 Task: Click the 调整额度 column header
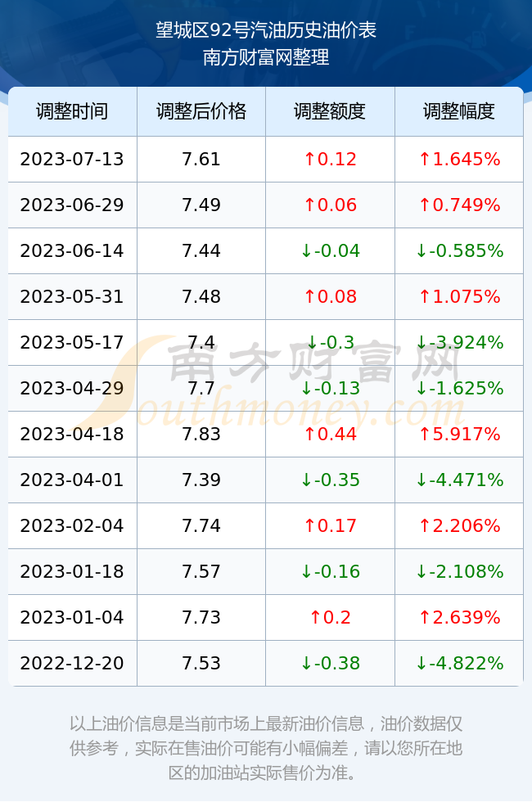pos(330,111)
